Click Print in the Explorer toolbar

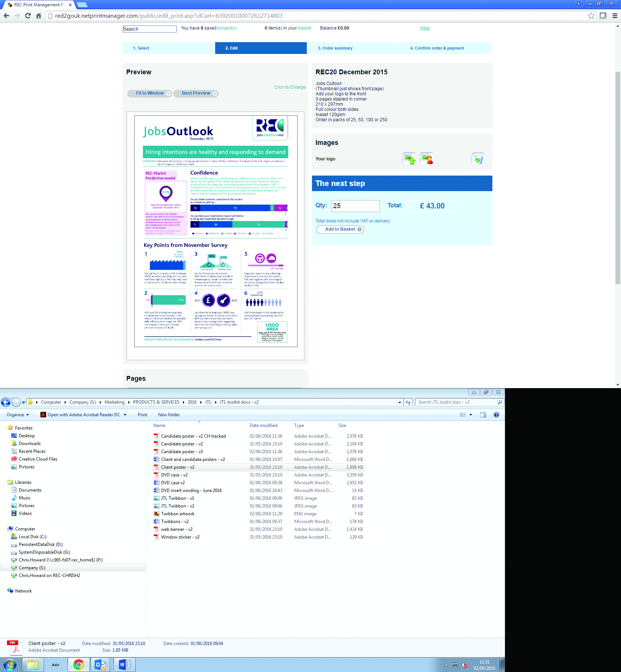coord(142,415)
